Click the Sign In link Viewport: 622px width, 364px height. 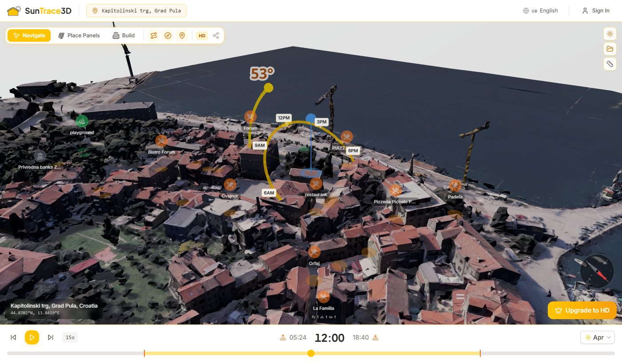[x=596, y=10]
